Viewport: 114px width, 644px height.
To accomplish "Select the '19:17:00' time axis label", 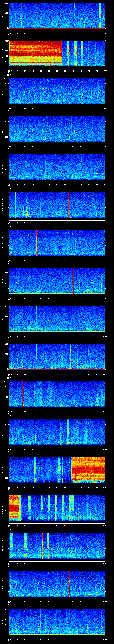I will [9, 639].
